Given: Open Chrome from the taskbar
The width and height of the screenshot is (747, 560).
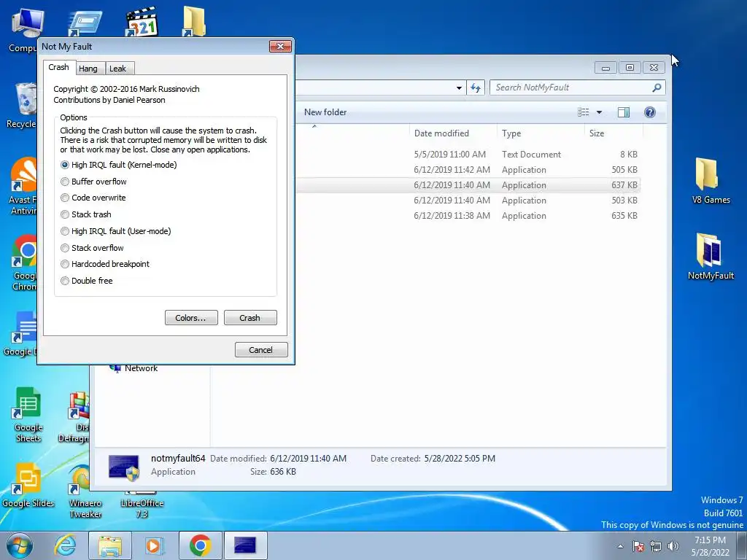Looking at the screenshot, I should [200, 545].
